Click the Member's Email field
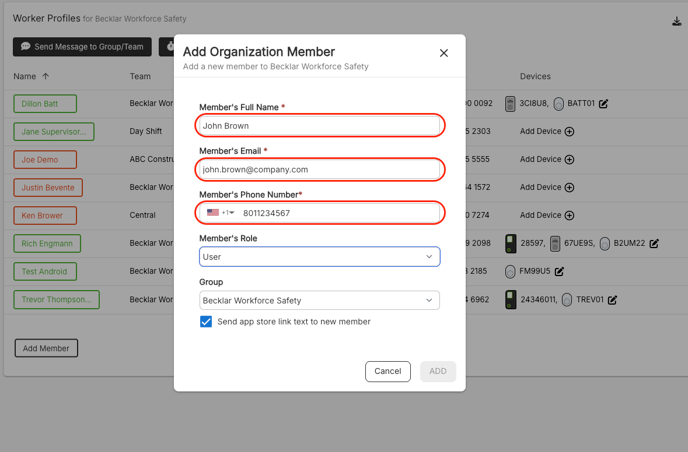Viewport: 688px width, 452px height. [319, 169]
